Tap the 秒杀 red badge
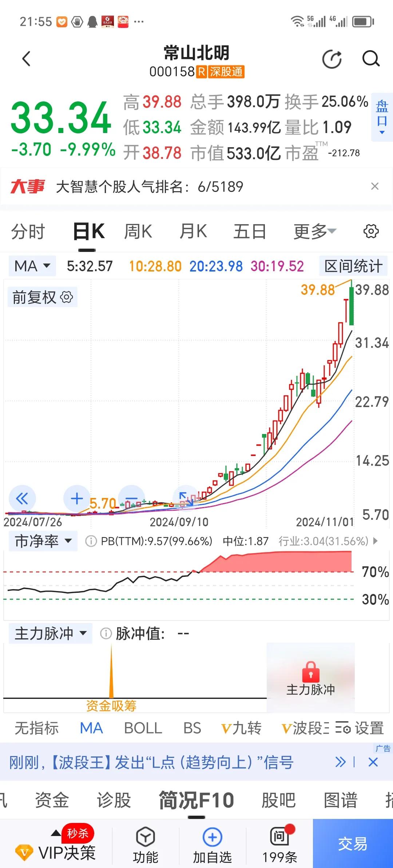Viewport: 393px width, 868px height. point(78,833)
